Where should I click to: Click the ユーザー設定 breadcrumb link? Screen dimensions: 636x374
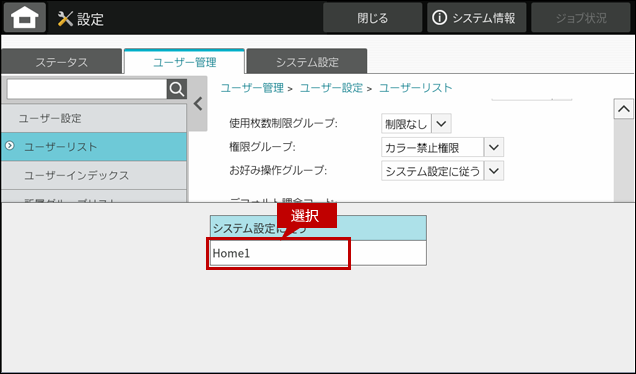331,88
